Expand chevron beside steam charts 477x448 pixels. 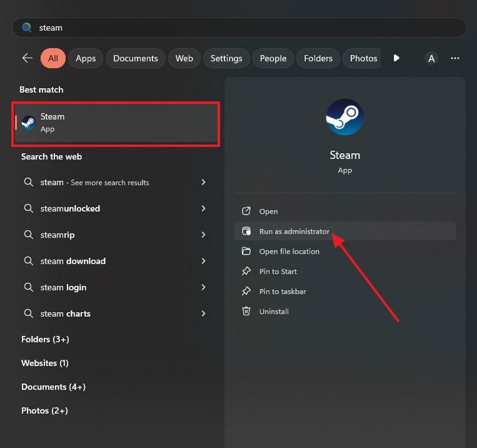click(x=203, y=313)
